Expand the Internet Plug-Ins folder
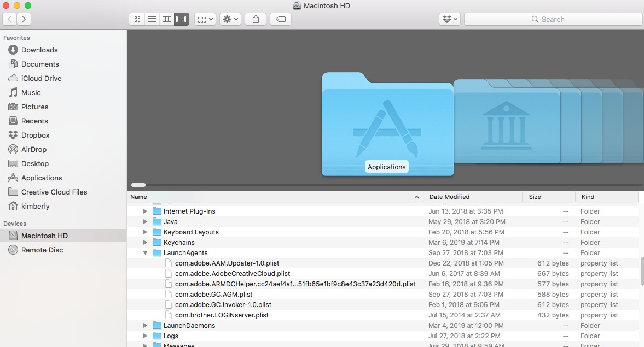This screenshot has width=644, height=347. point(145,211)
